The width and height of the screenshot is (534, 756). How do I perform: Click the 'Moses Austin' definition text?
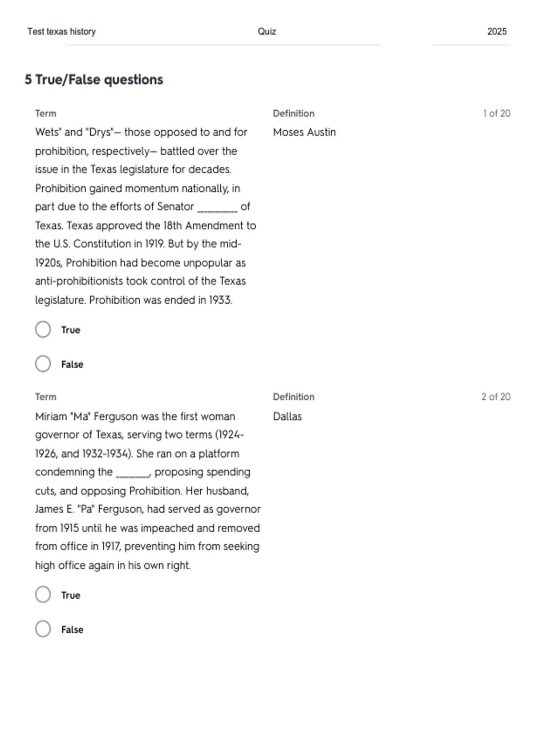304,132
